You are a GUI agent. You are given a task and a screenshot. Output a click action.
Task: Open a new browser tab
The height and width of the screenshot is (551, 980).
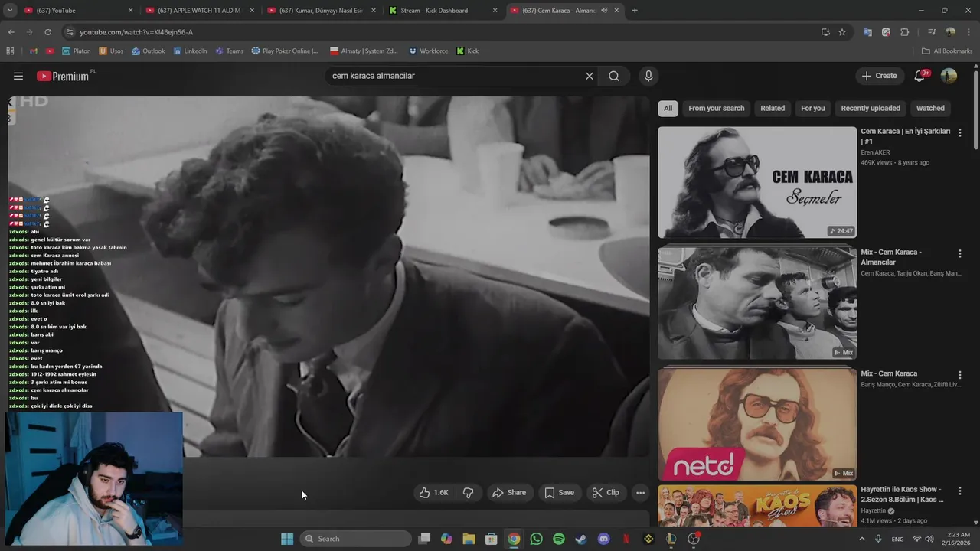pyautogui.click(x=635, y=11)
